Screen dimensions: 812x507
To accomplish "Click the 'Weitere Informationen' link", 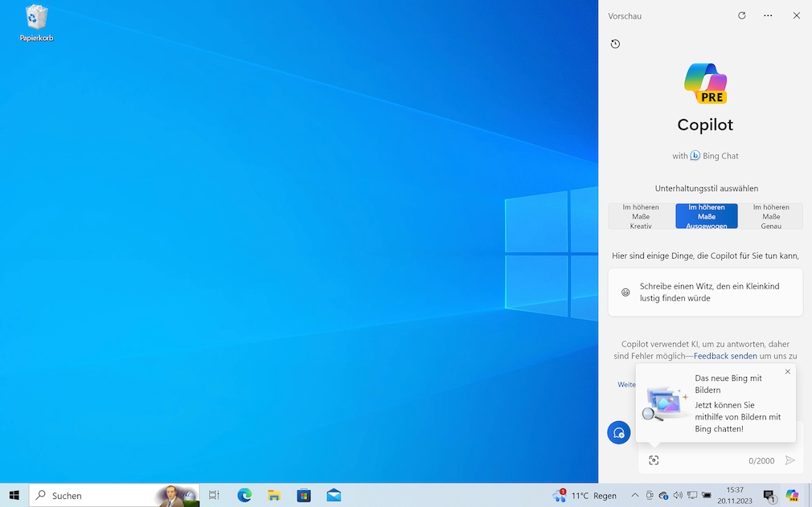I will tap(626, 384).
